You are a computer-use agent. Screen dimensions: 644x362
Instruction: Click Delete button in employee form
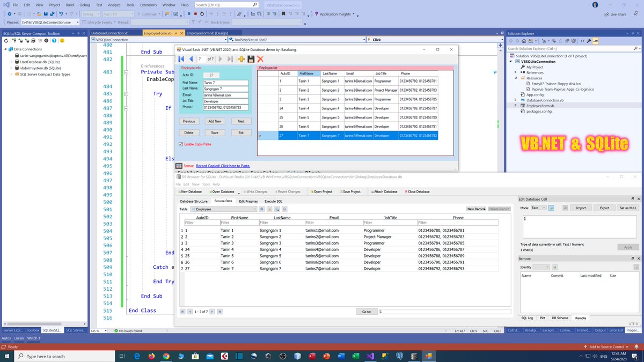[x=189, y=132]
